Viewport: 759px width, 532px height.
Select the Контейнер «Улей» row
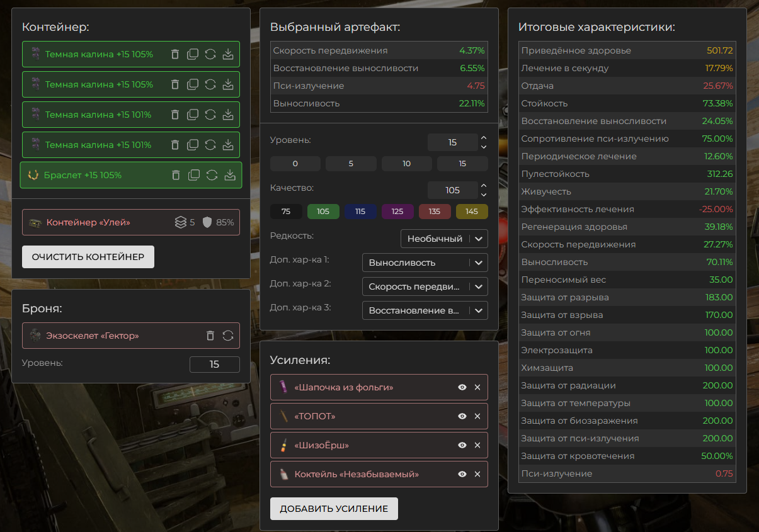[x=131, y=222]
